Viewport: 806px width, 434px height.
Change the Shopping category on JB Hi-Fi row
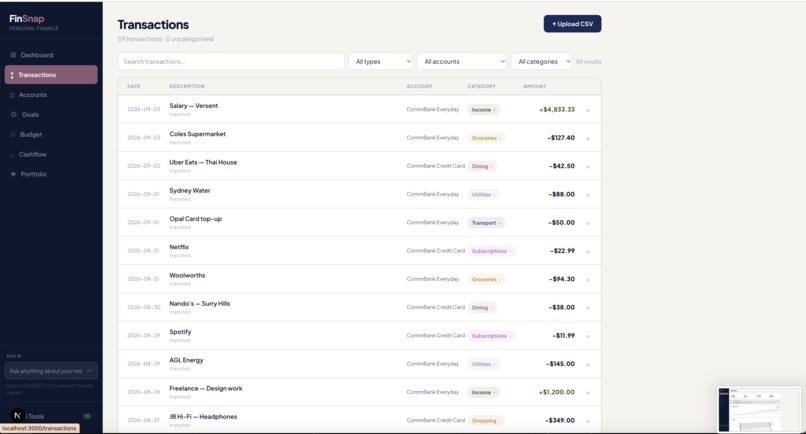tap(486, 421)
